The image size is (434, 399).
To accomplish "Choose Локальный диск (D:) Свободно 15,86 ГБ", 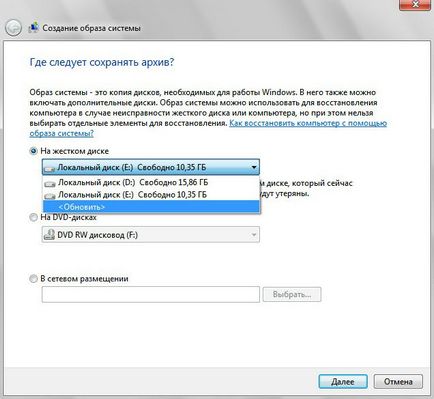I will [x=151, y=183].
